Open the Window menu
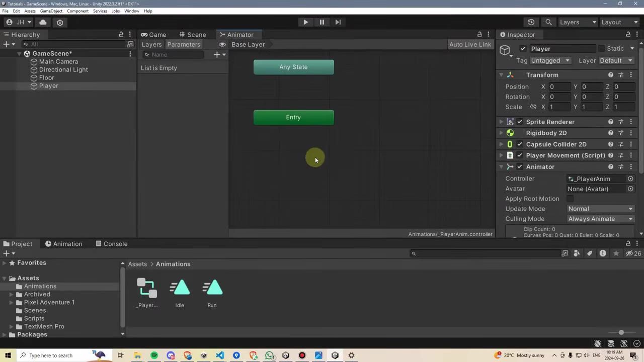 pos(132,11)
